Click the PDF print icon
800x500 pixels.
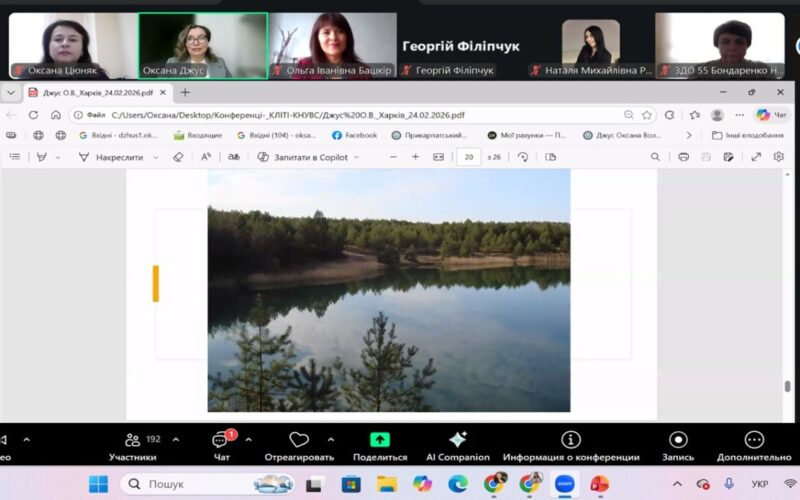pos(683,157)
